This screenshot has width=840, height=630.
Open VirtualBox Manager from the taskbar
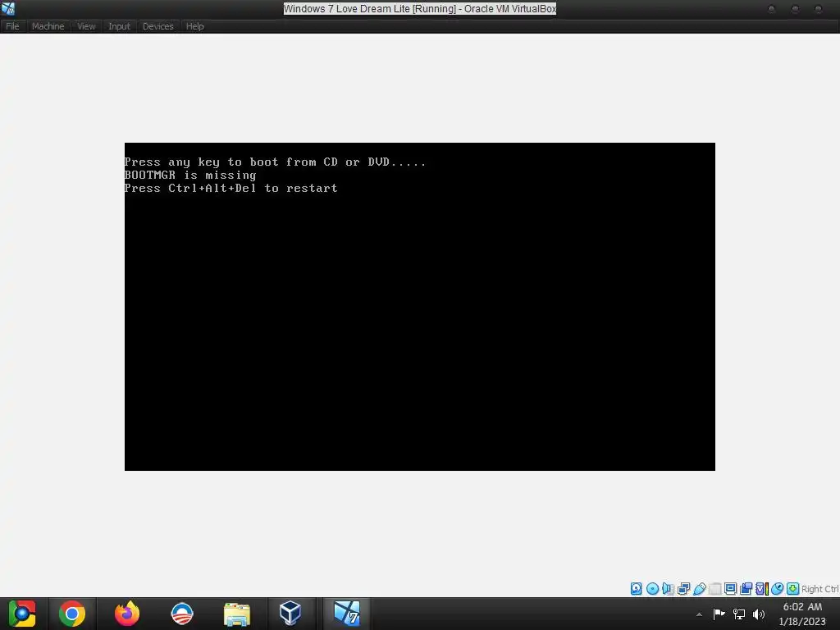(x=290, y=614)
